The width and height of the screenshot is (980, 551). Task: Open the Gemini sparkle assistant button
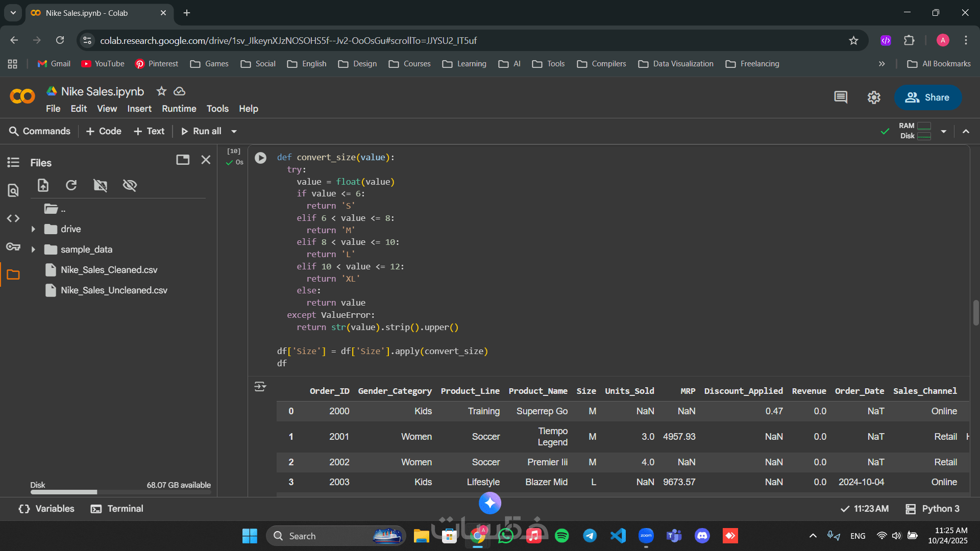pos(489,504)
